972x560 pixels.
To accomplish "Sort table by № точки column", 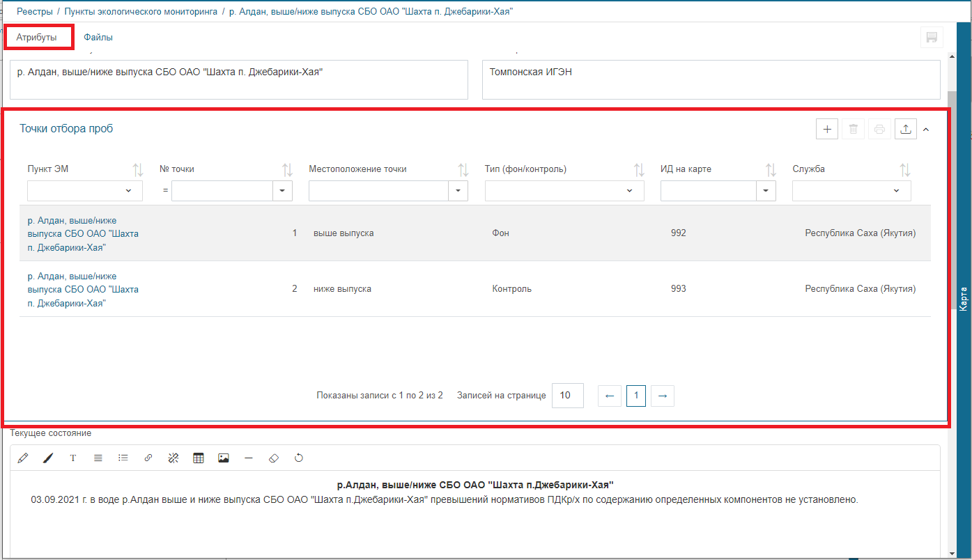I will coord(287,169).
